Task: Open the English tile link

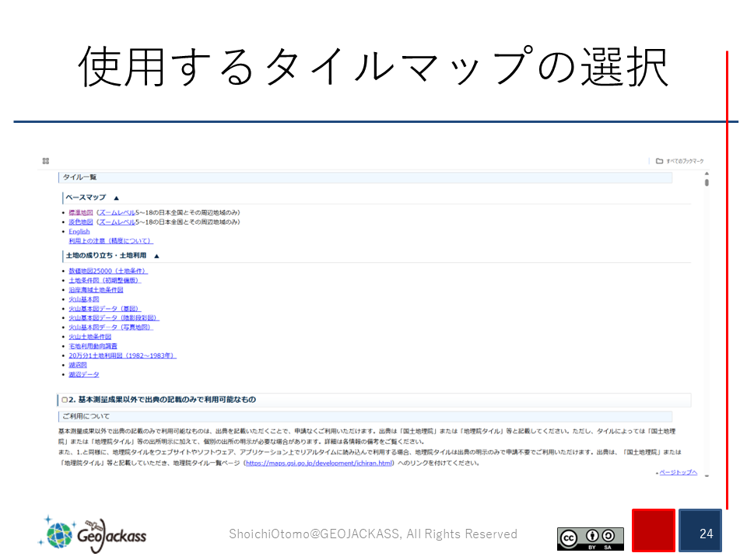Action: coord(79,232)
